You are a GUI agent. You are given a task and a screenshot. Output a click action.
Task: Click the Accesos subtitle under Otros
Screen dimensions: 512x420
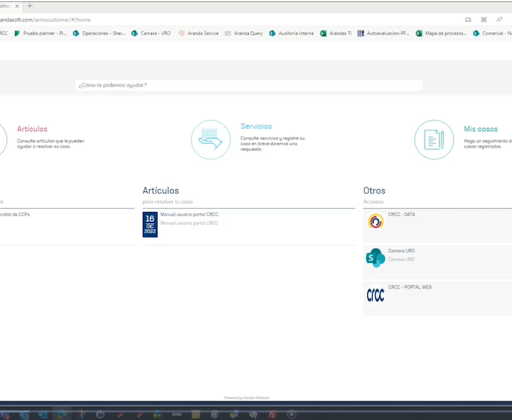click(373, 202)
